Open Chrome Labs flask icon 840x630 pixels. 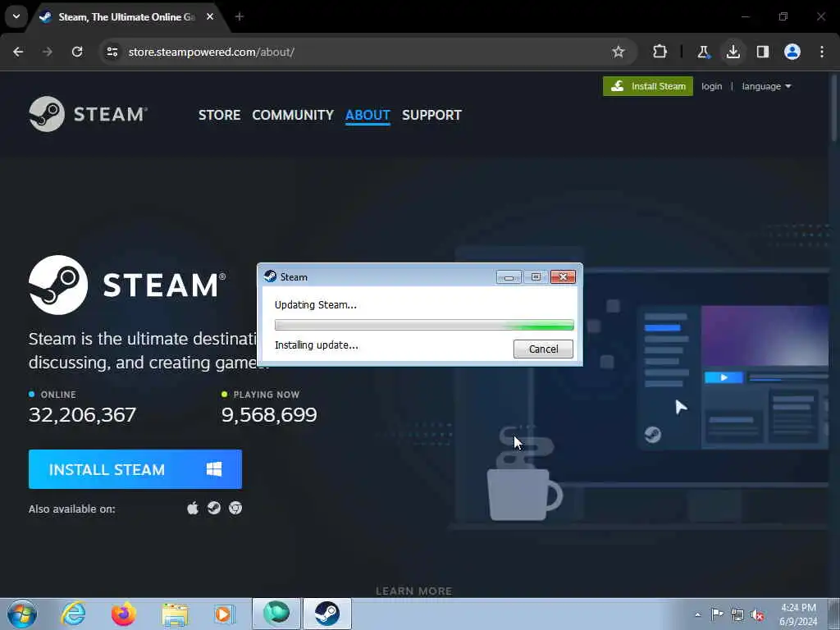click(x=703, y=52)
